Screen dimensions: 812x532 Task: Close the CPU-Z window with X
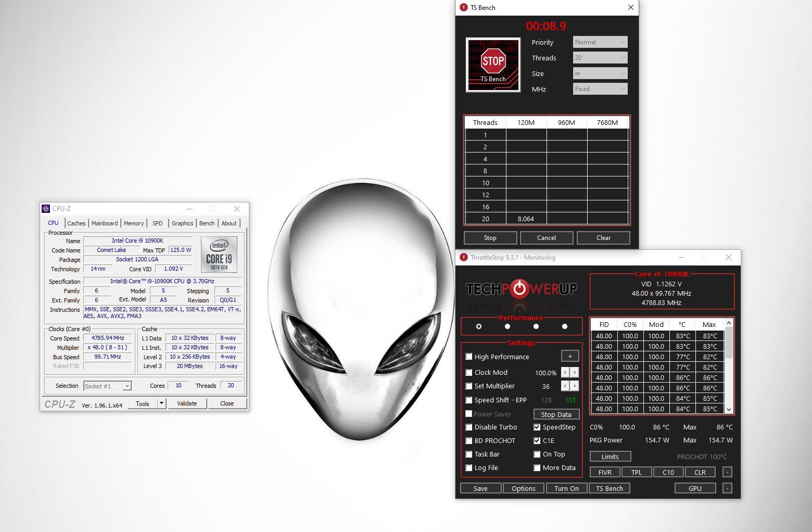click(237, 209)
